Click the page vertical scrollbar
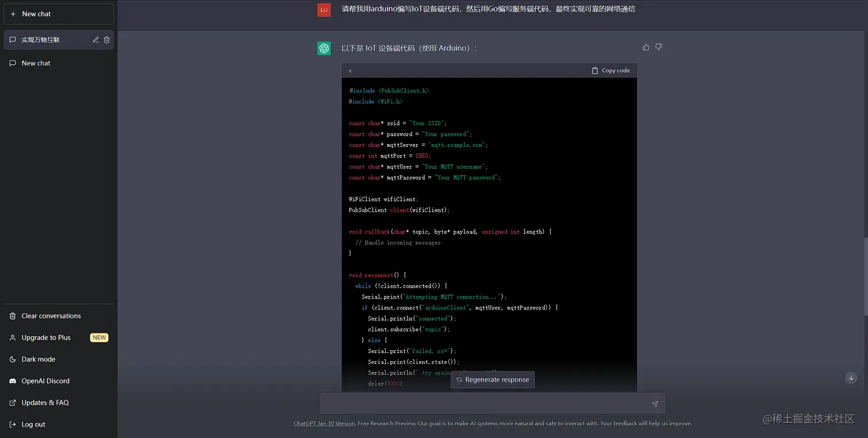The image size is (868, 438). pyautogui.click(x=865, y=276)
